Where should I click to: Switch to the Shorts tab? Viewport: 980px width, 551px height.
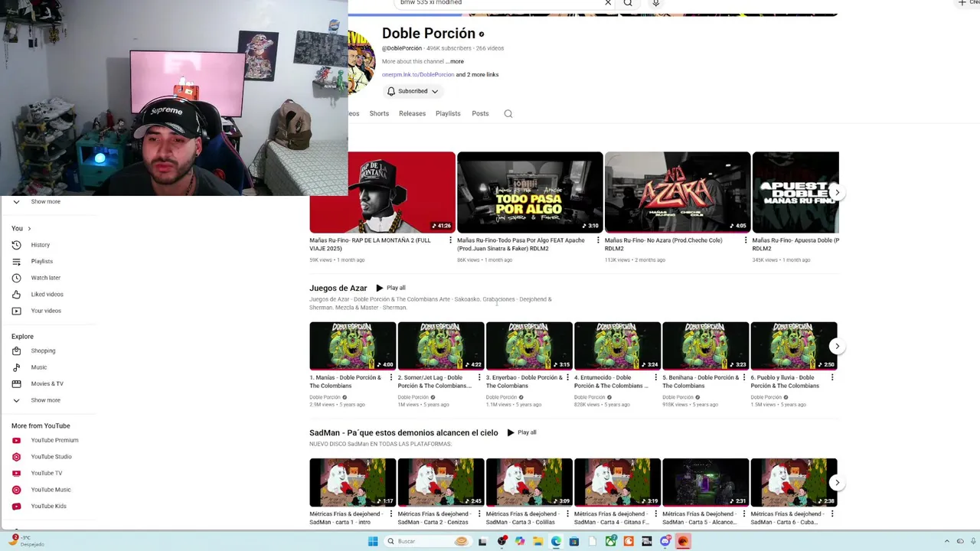[x=379, y=113]
